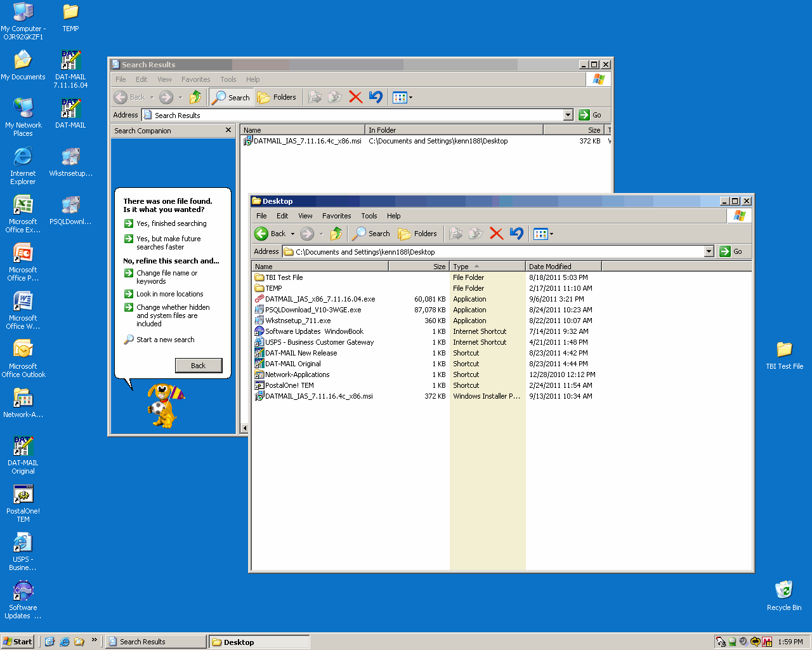Click Delete icon in Search Results toolbar
Viewport: 812px width, 650px height.
pos(355,97)
